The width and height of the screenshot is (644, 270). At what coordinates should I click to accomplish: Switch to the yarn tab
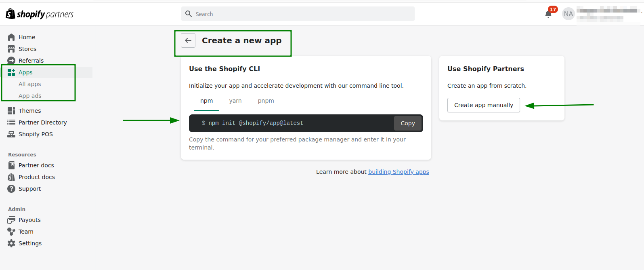tap(235, 101)
